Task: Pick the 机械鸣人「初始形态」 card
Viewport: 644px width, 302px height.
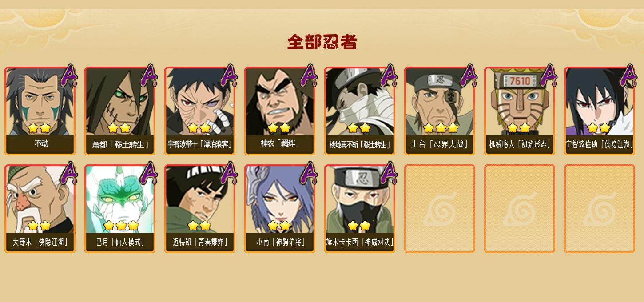Action: (520, 111)
